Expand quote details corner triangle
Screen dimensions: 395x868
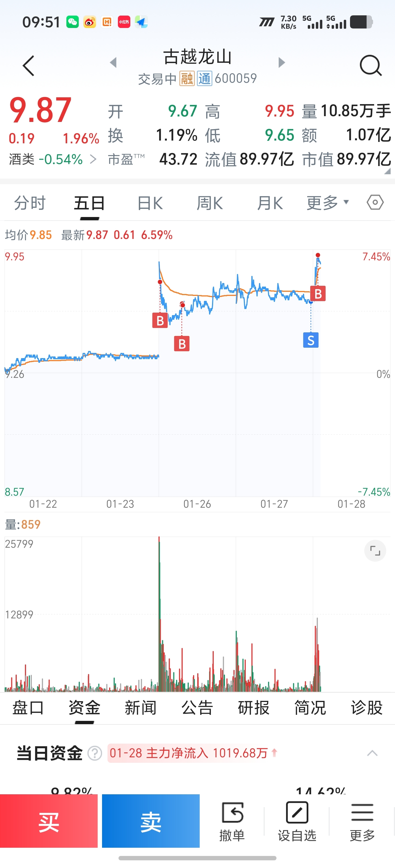point(387,171)
